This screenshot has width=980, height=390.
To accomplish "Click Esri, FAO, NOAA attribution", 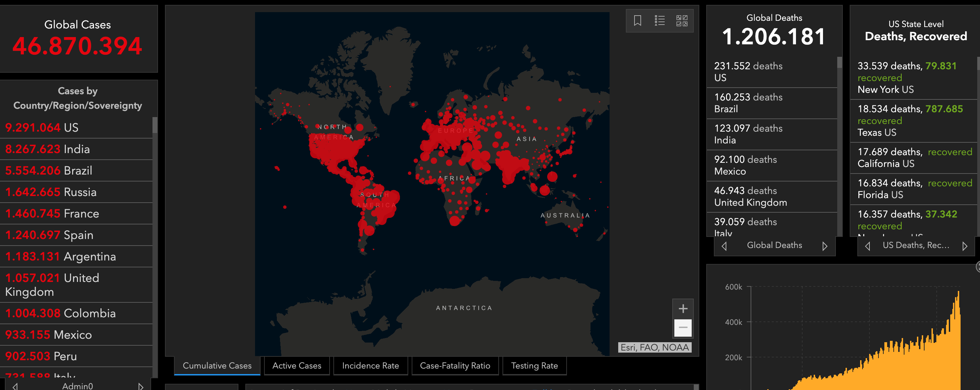I will [654, 347].
